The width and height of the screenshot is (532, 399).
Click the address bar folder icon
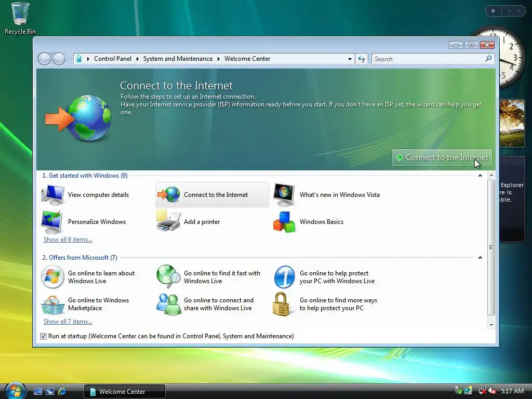(x=79, y=59)
